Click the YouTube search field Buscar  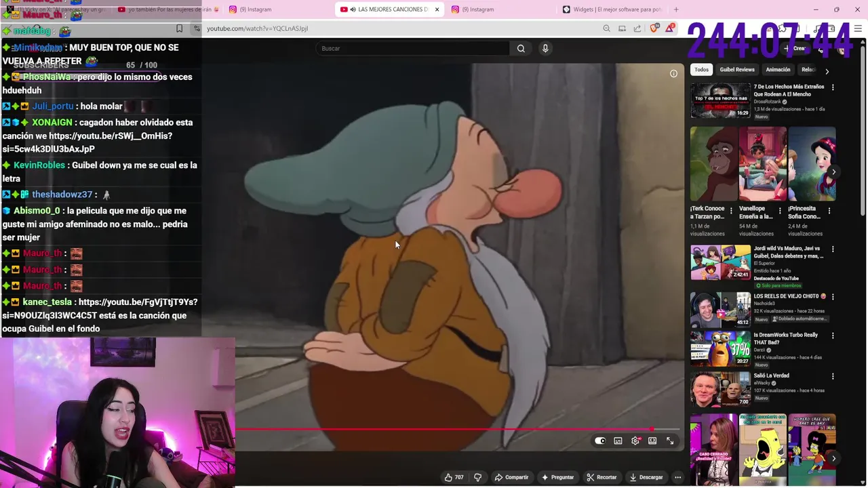(413, 48)
